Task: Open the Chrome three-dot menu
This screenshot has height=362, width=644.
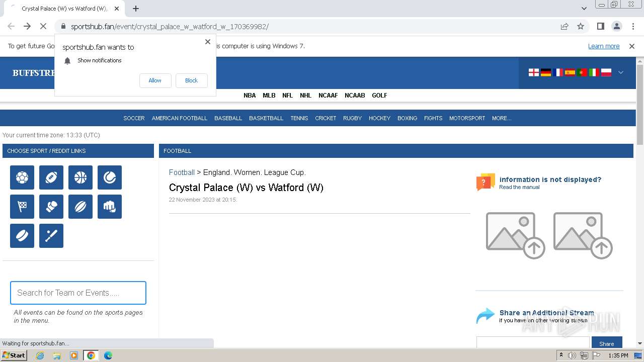Action: (x=632, y=27)
